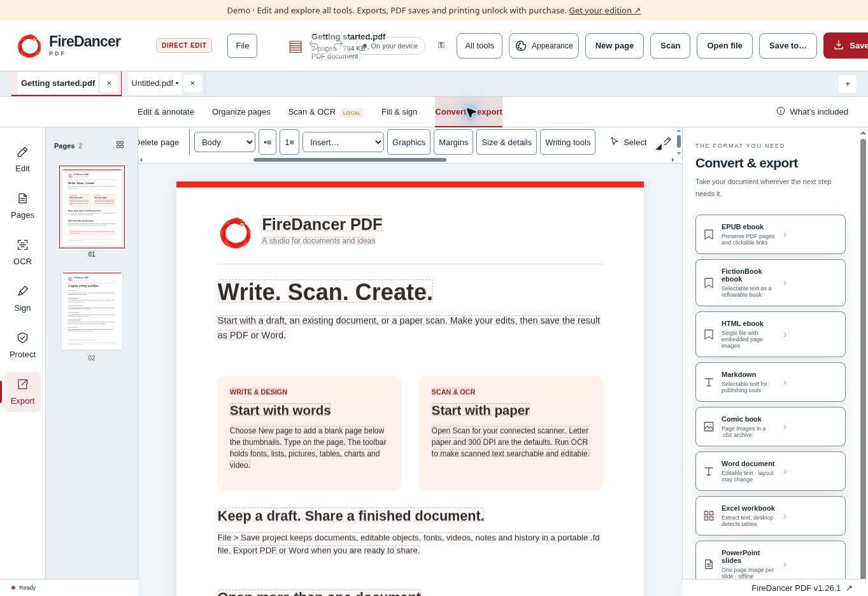Close the Getting started.pdf tab

pos(109,83)
